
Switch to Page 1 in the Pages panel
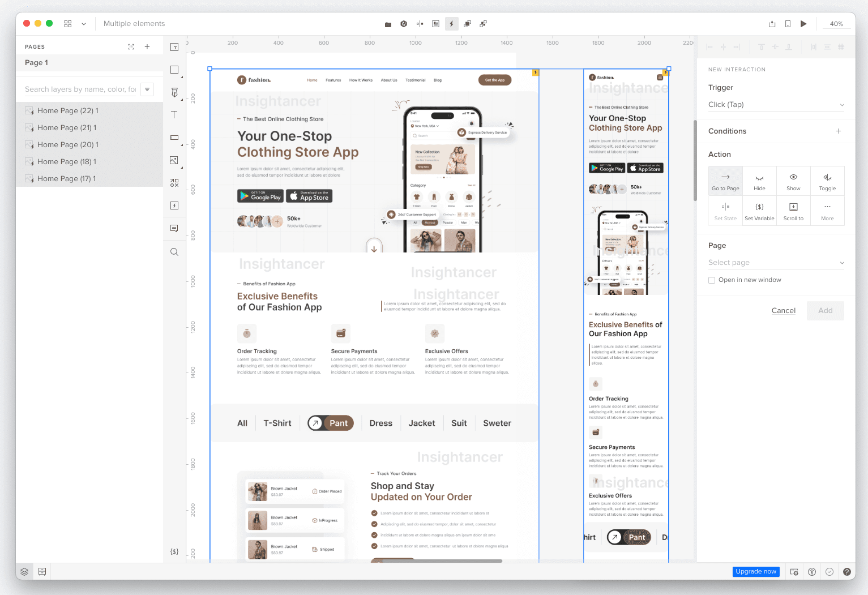tap(36, 62)
